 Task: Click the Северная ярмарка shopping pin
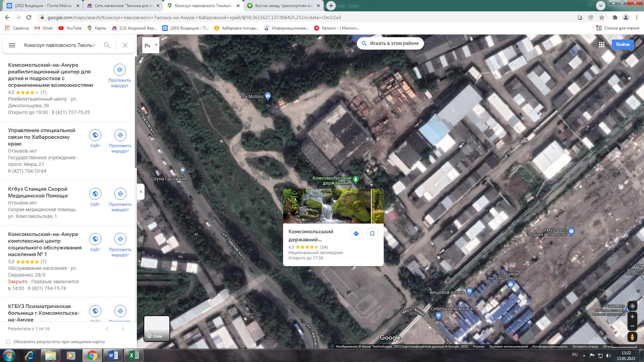438,316
